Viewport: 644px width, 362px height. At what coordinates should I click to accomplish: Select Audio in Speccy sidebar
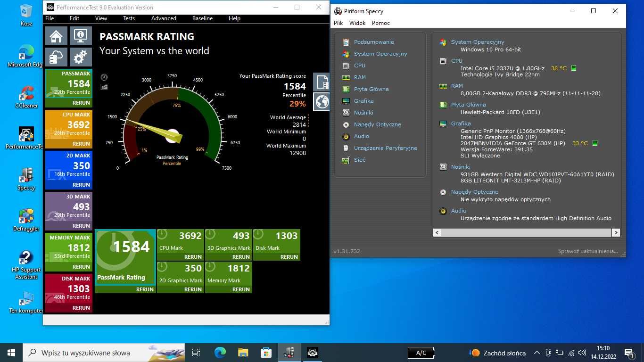click(x=362, y=136)
